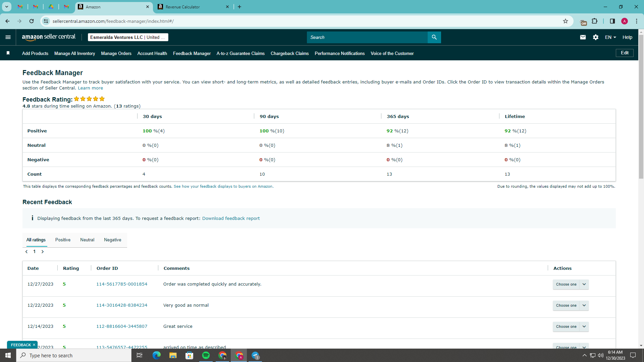This screenshot has width=644, height=362.
Task: Select the All ratings tab
Action: pyautogui.click(x=36, y=240)
